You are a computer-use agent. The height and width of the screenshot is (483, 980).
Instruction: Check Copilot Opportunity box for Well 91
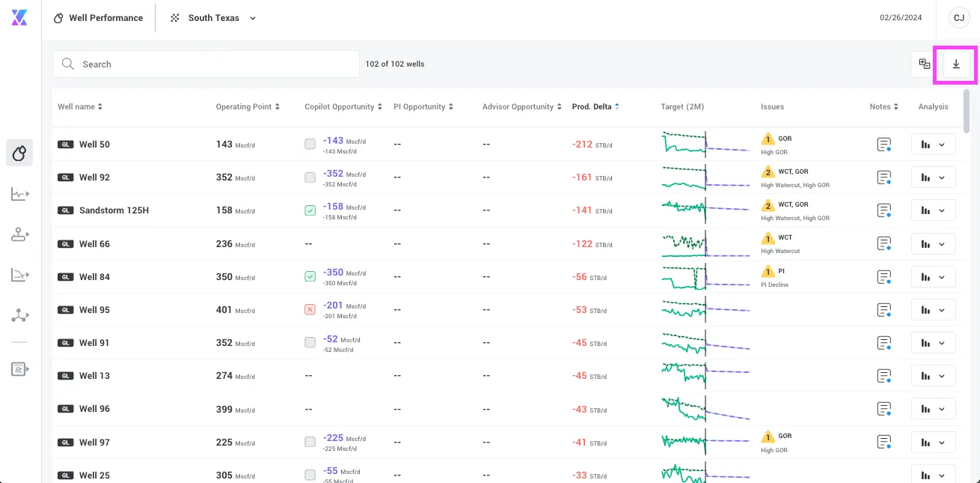coord(310,342)
